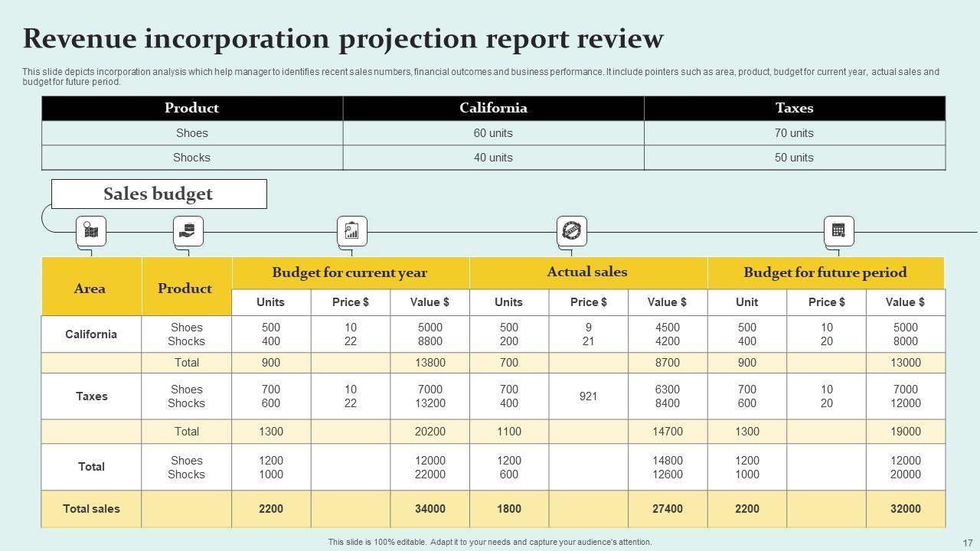Click the 27400 actual sales total cell
The image size is (980, 551).
coord(667,509)
